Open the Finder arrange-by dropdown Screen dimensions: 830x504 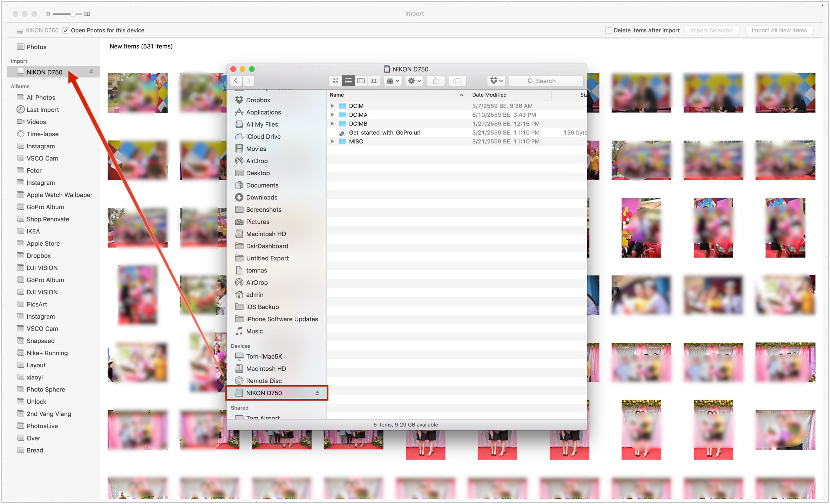tap(393, 81)
